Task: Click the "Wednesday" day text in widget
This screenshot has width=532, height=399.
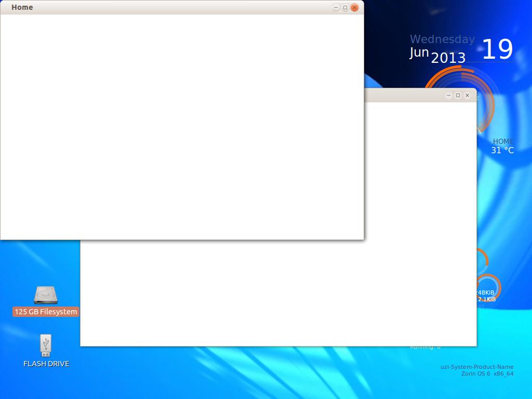Action: [x=442, y=39]
